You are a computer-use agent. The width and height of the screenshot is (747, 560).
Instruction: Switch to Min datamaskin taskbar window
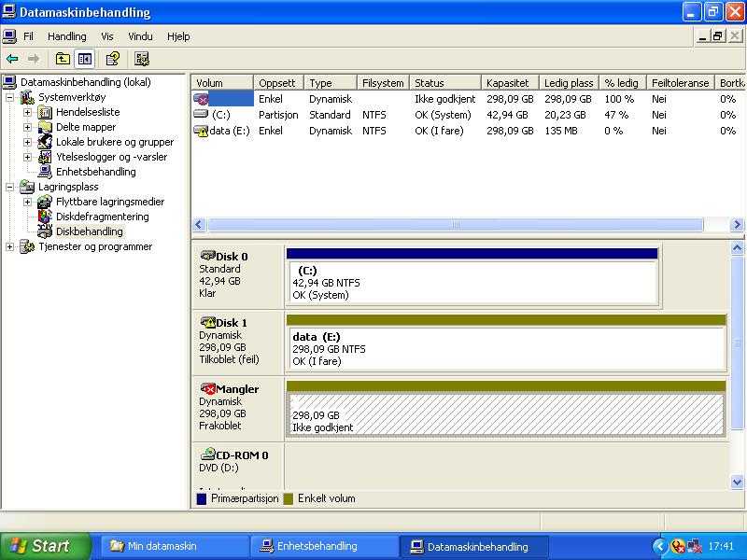click(175, 546)
